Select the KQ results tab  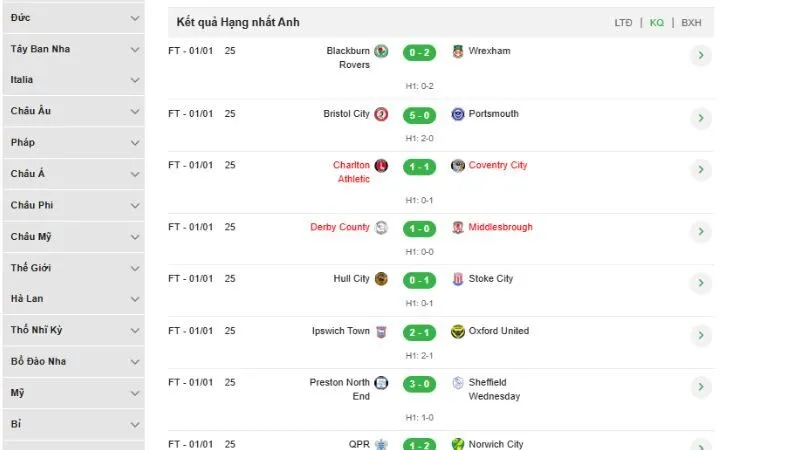(657, 22)
